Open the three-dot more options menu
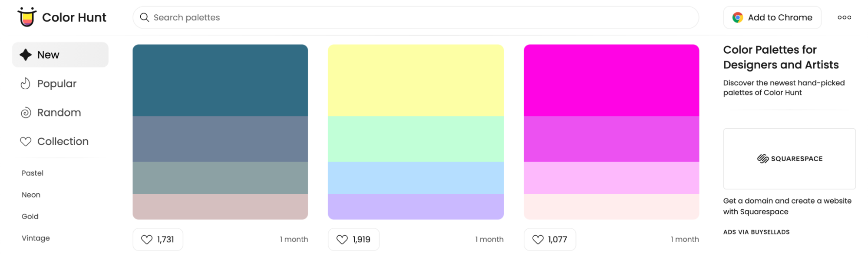This screenshot has height=257, width=868. (x=844, y=17)
